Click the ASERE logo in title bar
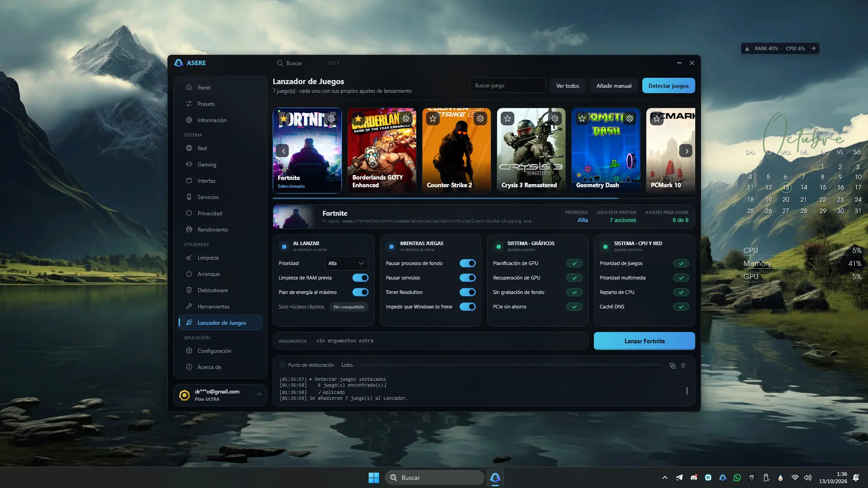Viewport: 868px width, 488px height. pos(179,63)
